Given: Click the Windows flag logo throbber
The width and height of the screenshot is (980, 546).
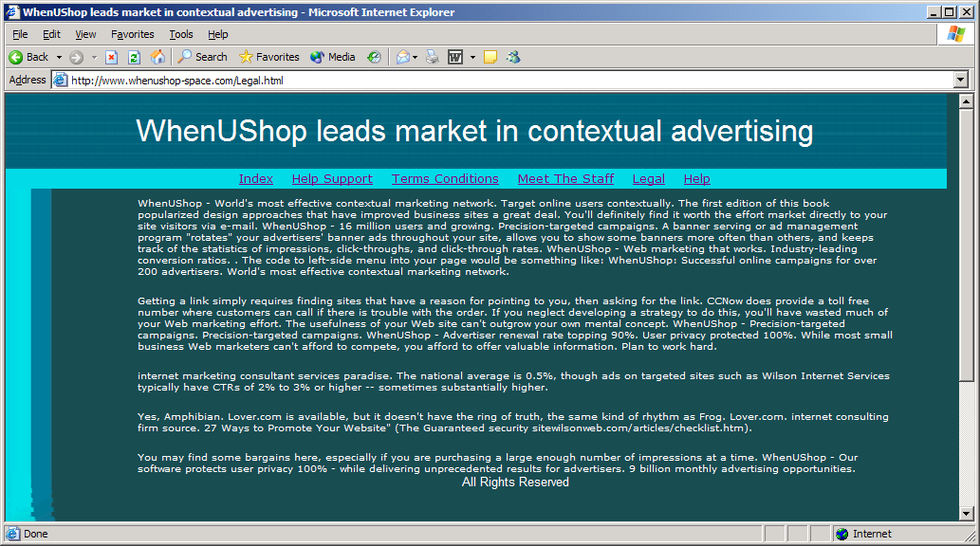Looking at the screenshot, I should pyautogui.click(x=956, y=34).
